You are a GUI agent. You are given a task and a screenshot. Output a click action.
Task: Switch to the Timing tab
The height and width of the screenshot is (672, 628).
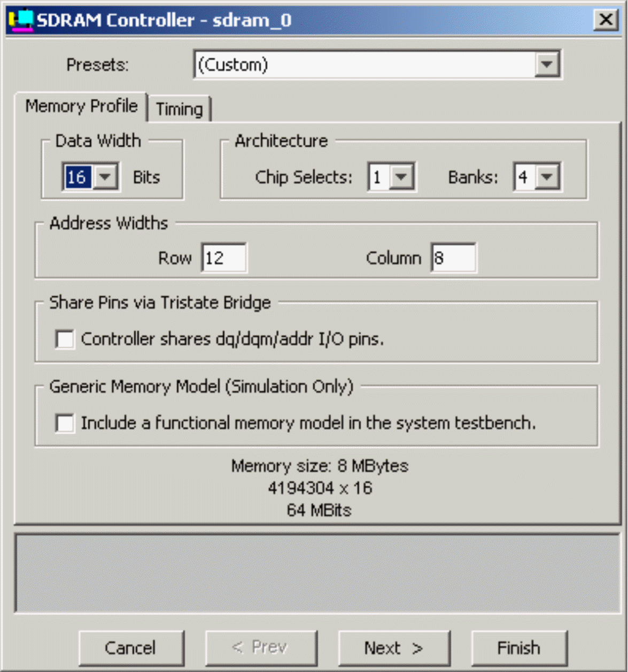[180, 109]
